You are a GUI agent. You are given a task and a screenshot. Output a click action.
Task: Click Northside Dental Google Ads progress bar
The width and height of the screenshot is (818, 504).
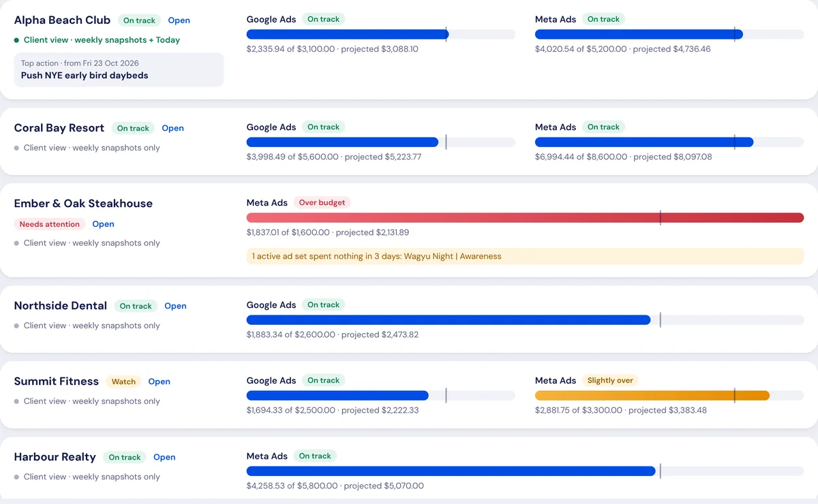[x=525, y=320]
